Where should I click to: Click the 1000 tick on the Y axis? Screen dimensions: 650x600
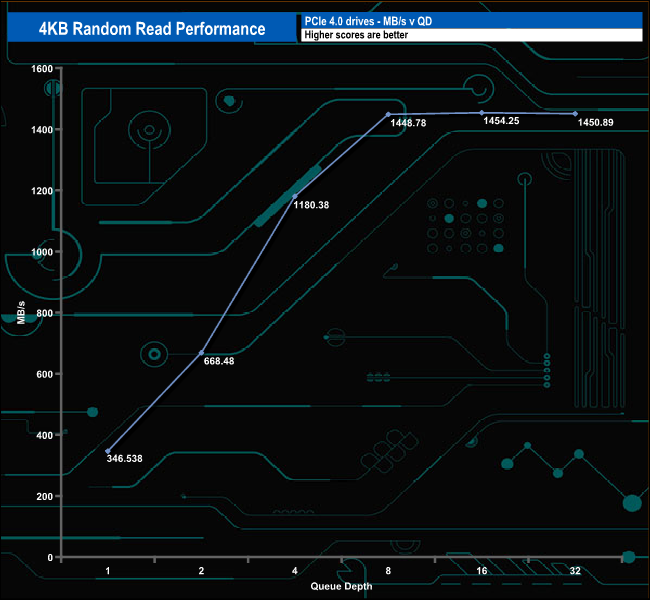pyautogui.click(x=40, y=252)
